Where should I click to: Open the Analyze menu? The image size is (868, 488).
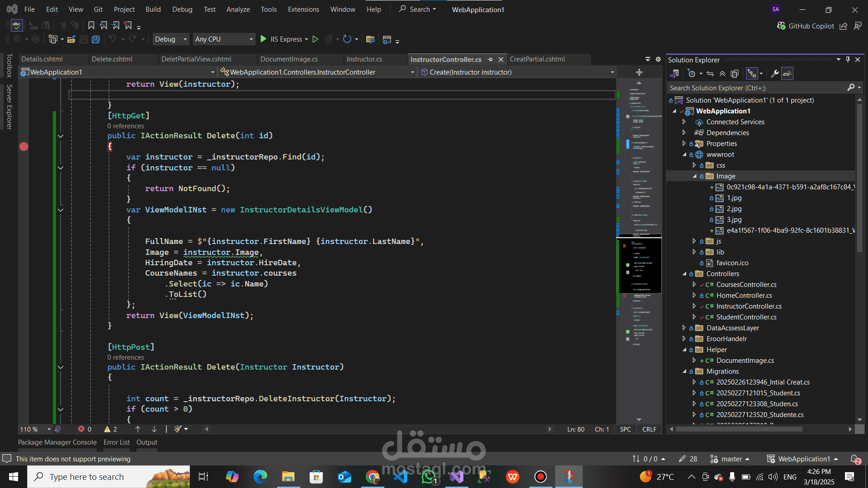(238, 9)
